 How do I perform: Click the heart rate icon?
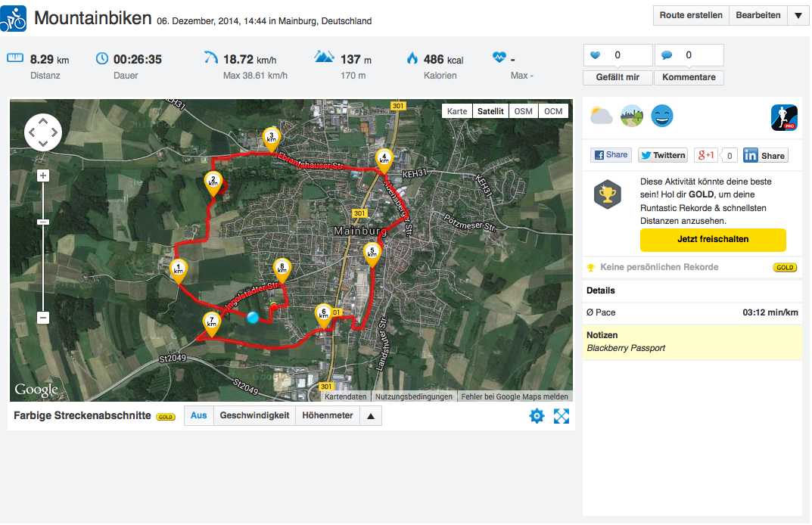pos(499,57)
